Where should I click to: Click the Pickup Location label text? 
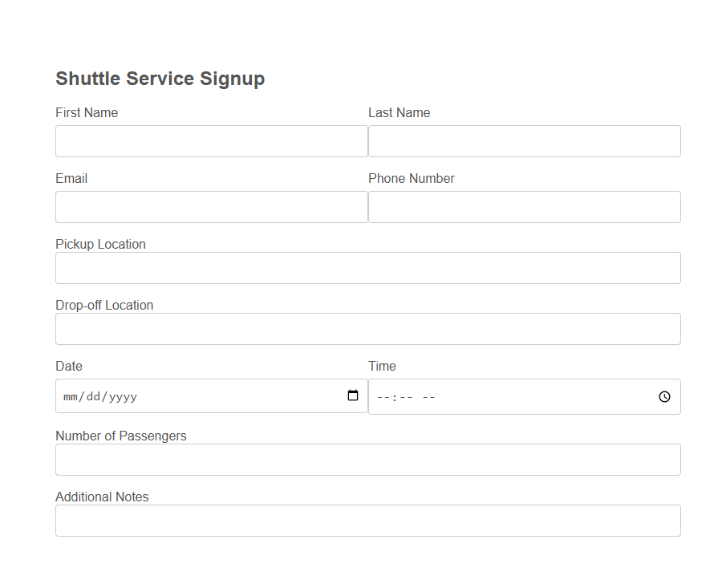[100, 244]
